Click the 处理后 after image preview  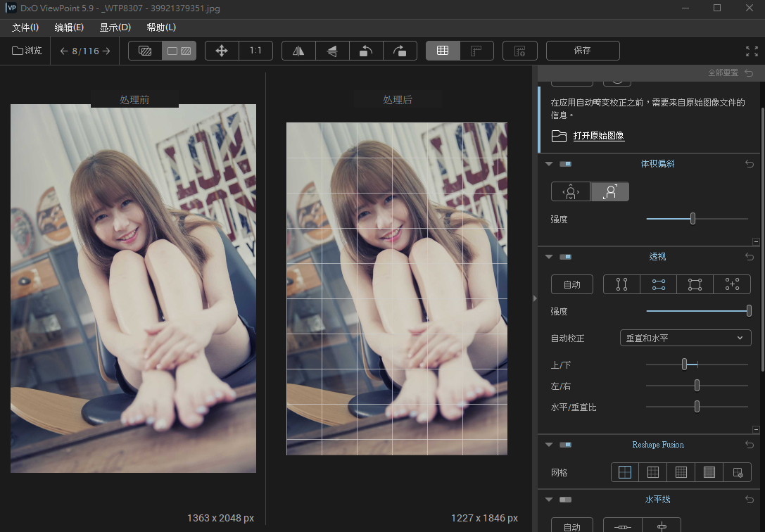[x=397, y=289]
